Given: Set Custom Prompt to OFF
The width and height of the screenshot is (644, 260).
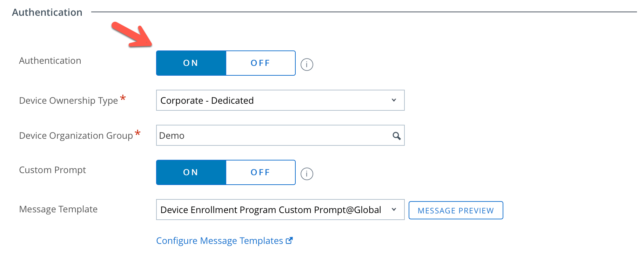Looking at the screenshot, I should 260,172.
